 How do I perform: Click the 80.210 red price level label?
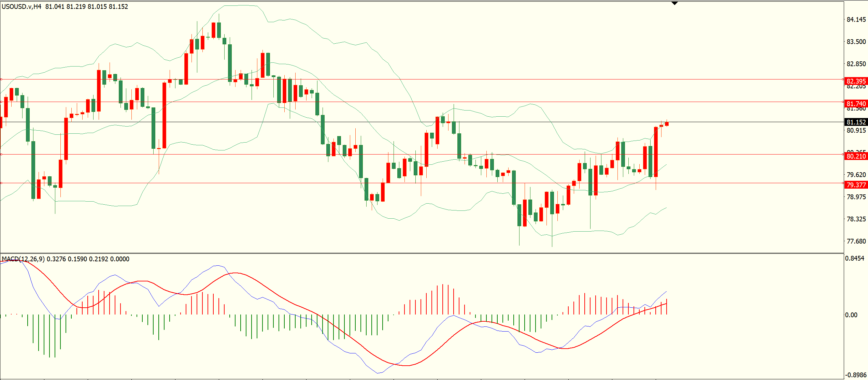point(856,156)
